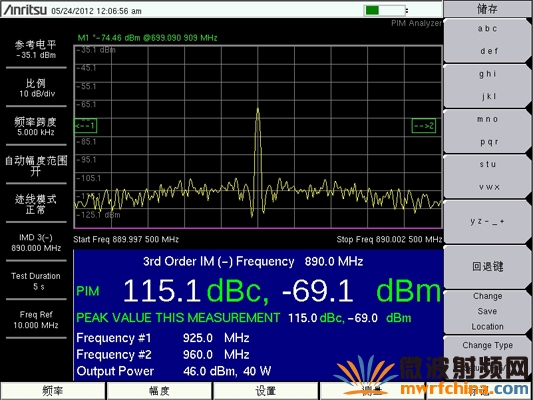Viewport: 533px width, 400px height.
Task: Open the 频率 bottom menu
Action: tap(53, 391)
